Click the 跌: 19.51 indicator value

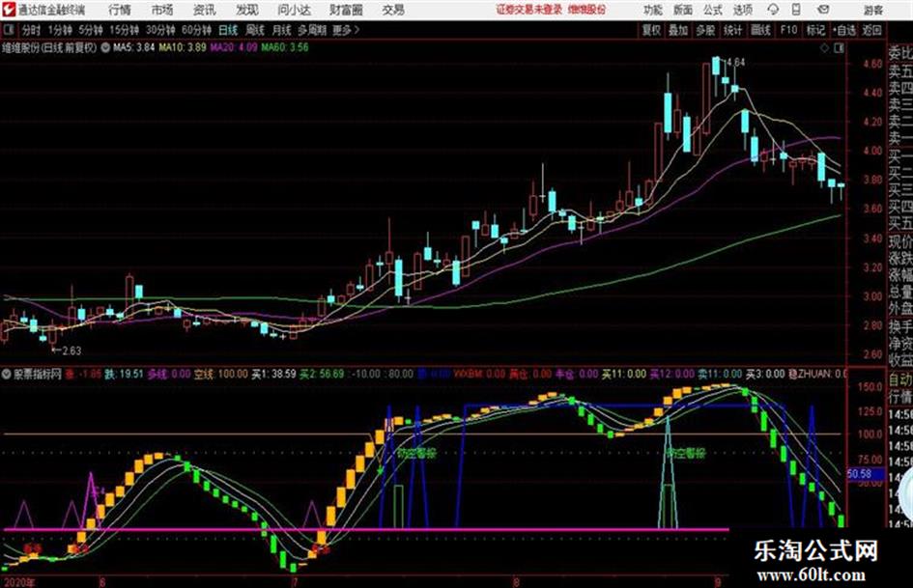point(124,374)
